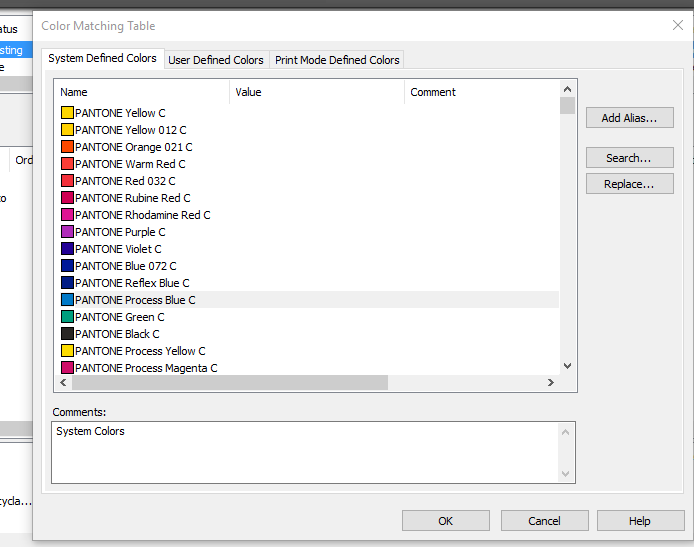Select the 'PANTONE Yellow 012 C' row text

131,130
